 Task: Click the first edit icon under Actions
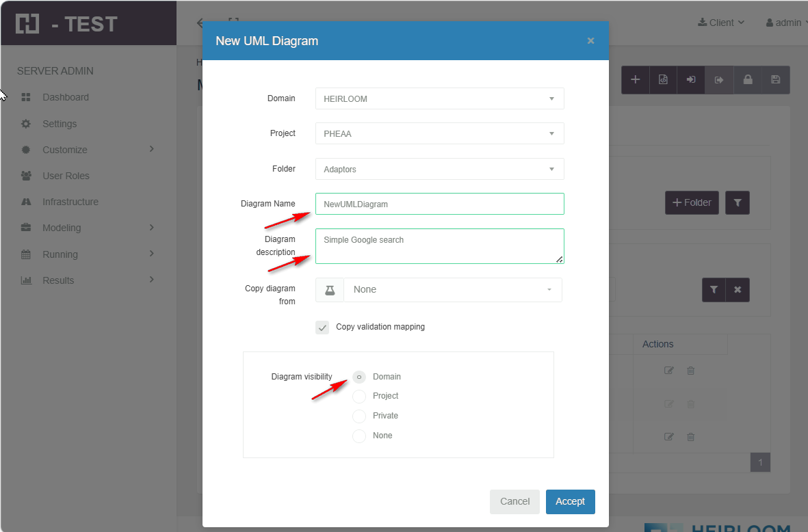669,371
